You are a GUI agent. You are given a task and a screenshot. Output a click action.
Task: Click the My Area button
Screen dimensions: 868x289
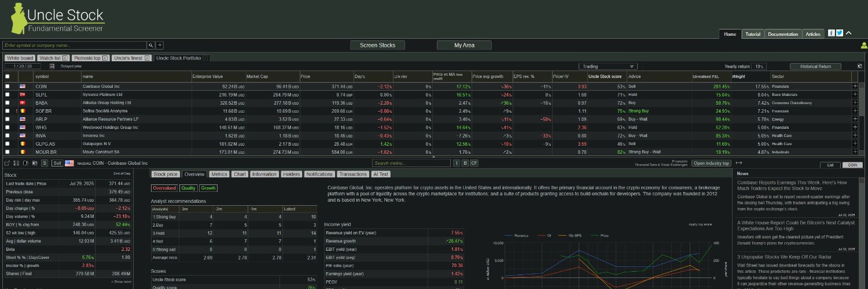coord(464,45)
